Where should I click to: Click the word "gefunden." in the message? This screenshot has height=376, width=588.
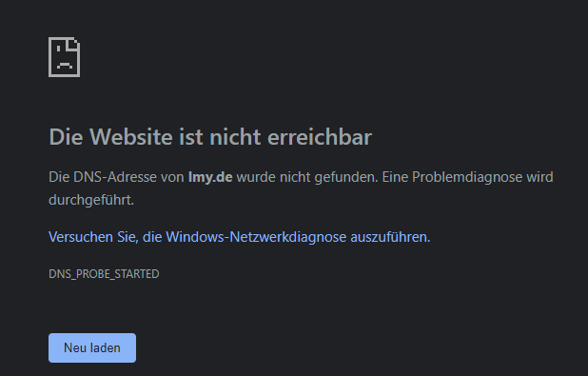tap(346, 177)
